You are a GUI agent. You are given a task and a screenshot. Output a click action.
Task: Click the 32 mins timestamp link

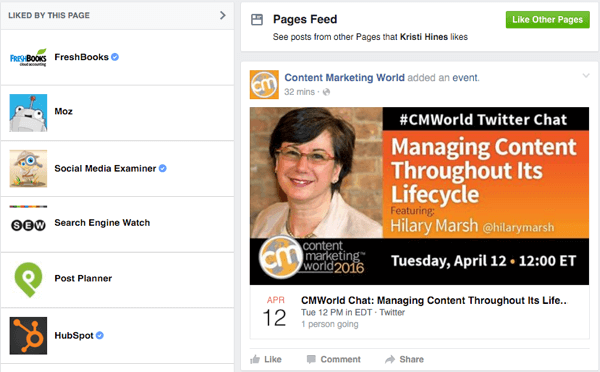(x=299, y=92)
